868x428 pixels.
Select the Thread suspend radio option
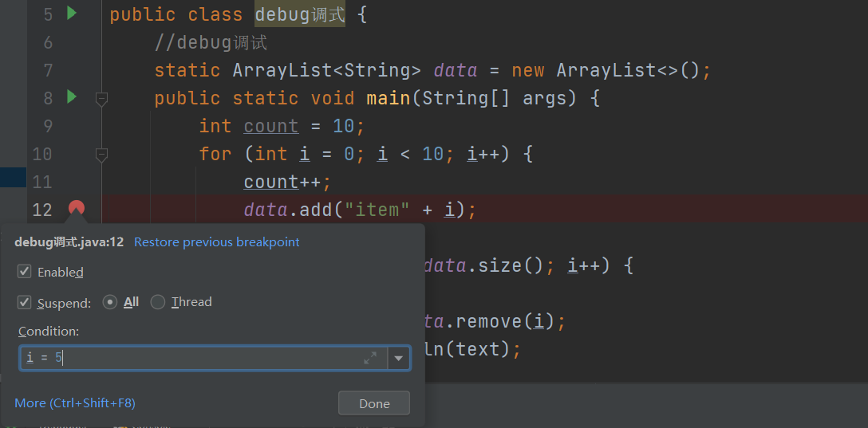158,302
